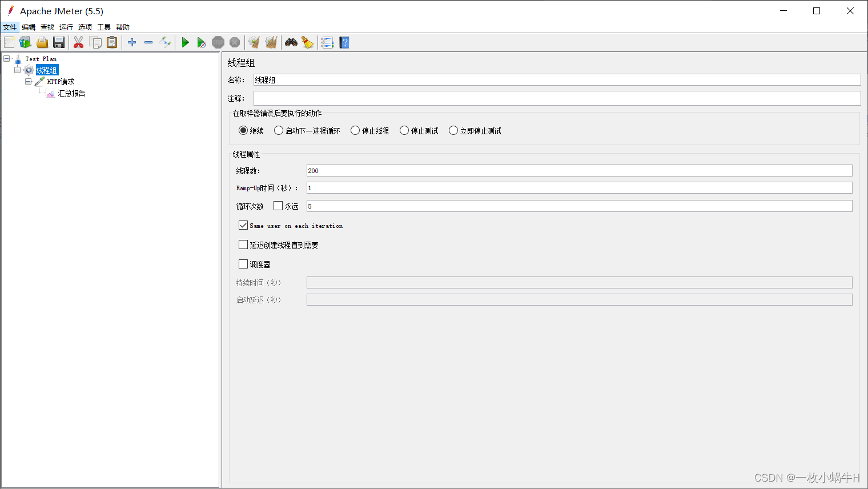Save the test plan with floppy icon
The width and height of the screenshot is (868, 489).
[58, 42]
